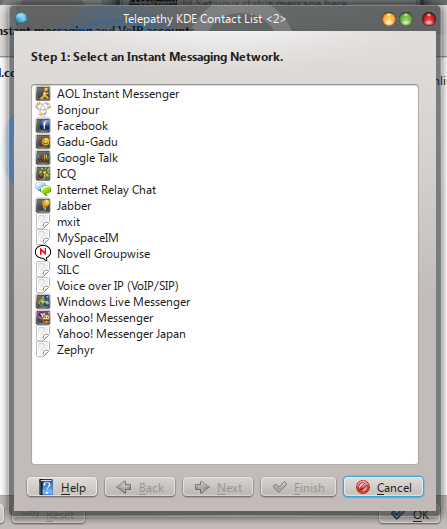Click the Yahoo! Messenger smiley icon
The width and height of the screenshot is (447, 529).
[43, 317]
